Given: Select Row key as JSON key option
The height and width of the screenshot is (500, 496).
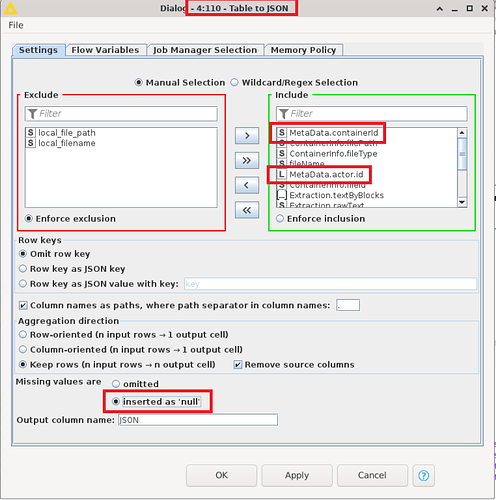Looking at the screenshot, I should click(23, 269).
